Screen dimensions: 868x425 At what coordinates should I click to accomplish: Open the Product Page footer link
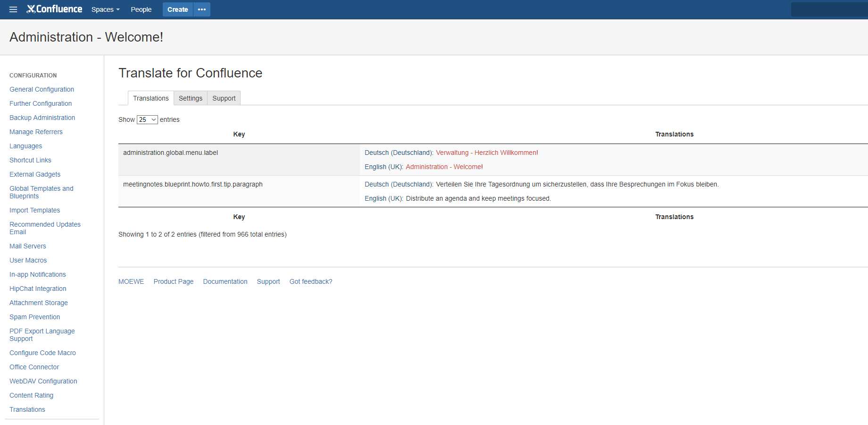click(x=174, y=281)
